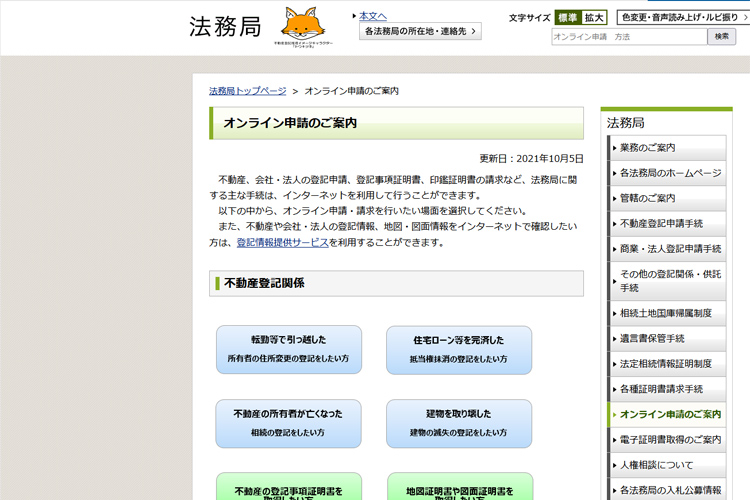Select 建物を取り壊した card
This screenshot has width=750, height=500.
coord(459,424)
